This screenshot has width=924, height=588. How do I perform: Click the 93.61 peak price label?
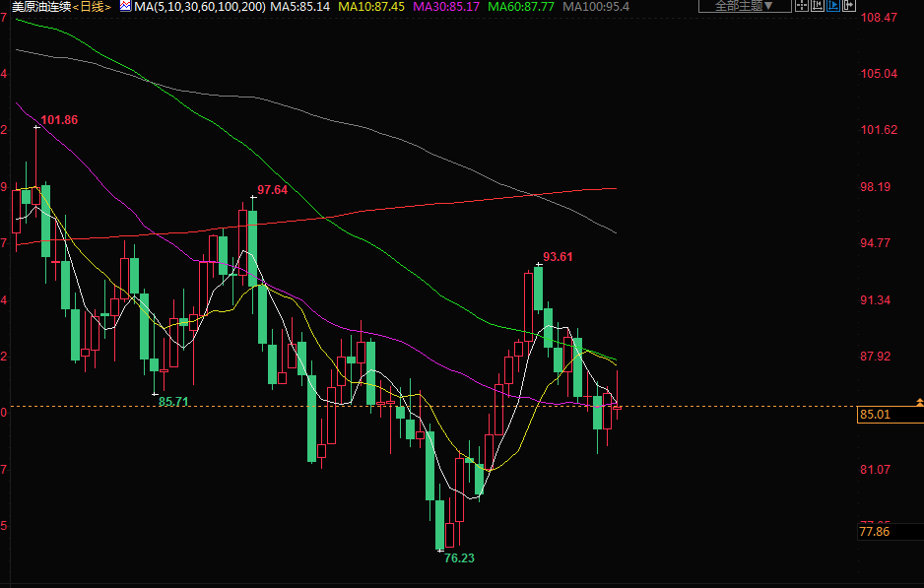[x=558, y=257]
